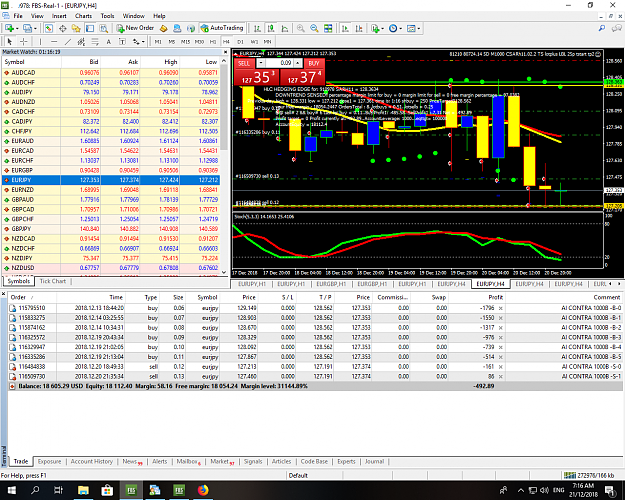
Task: Open the Indicators list dropdown
Action: click(377, 28)
